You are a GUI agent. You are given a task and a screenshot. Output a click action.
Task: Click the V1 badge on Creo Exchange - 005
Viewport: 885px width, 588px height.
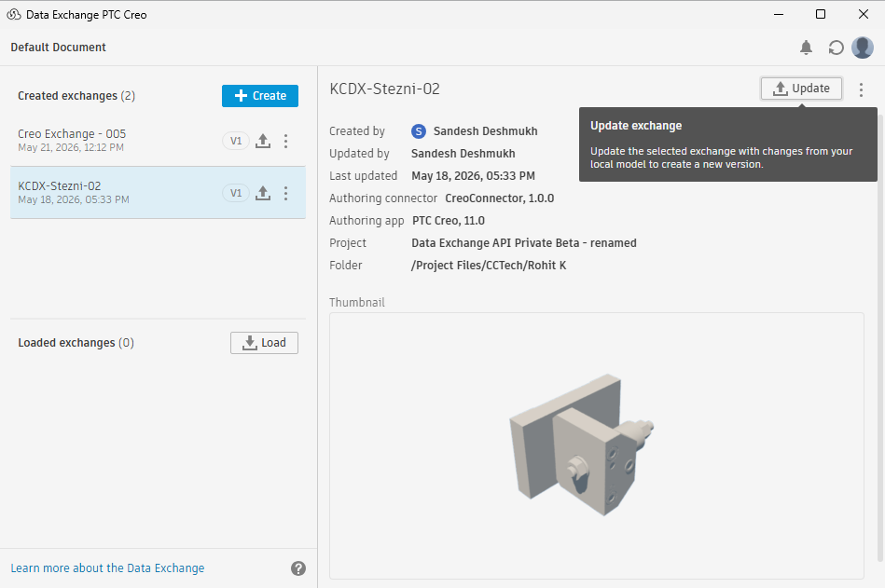236,141
